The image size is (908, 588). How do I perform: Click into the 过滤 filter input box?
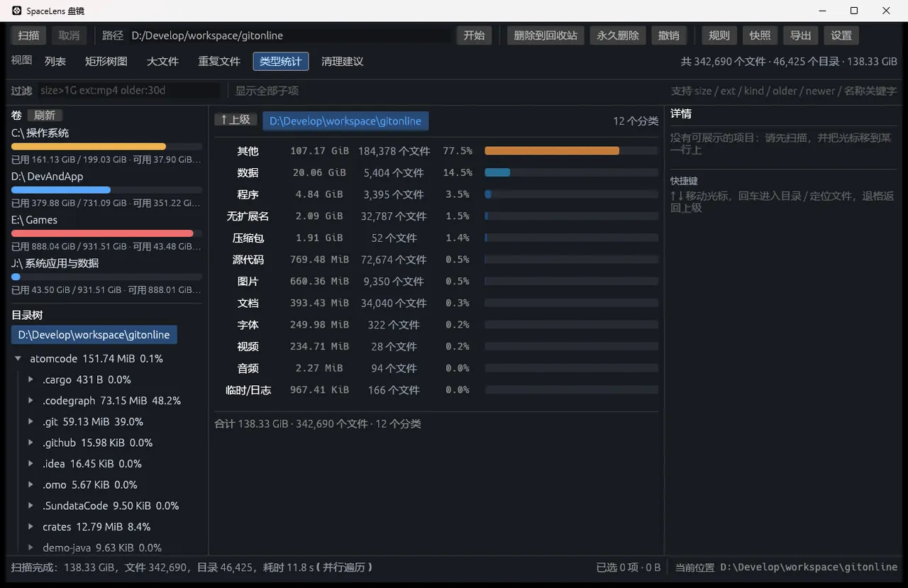[128, 91]
